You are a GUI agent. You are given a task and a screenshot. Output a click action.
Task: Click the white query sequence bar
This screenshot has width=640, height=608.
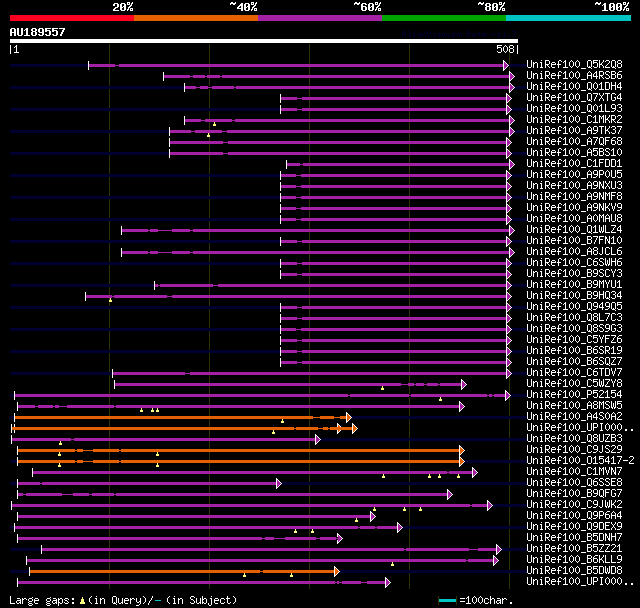coord(264,41)
